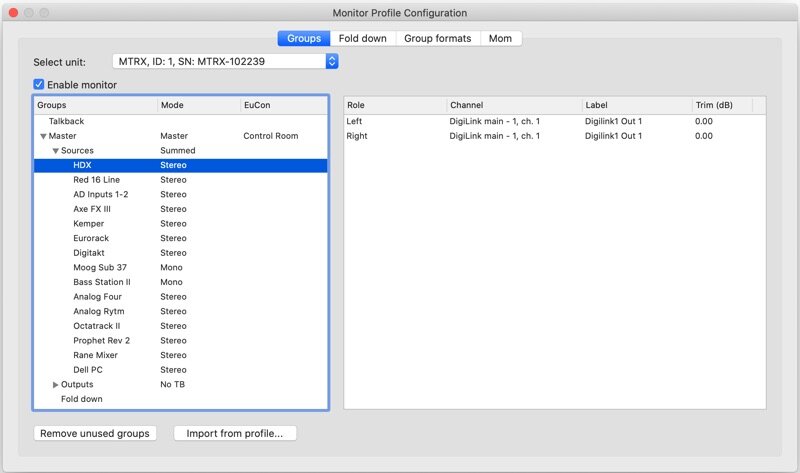Click the Right row channel cell
The image size is (800, 473).
[x=494, y=136]
